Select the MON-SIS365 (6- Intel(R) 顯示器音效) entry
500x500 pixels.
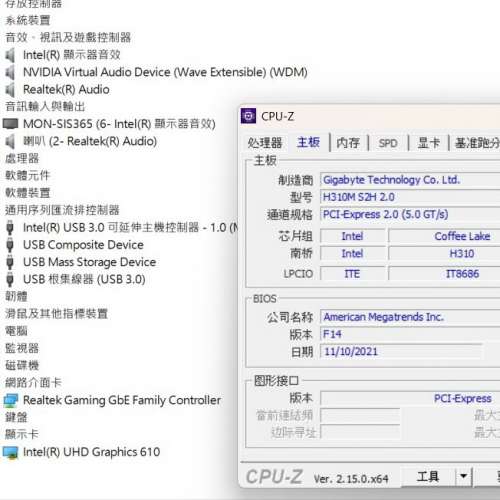coord(119,124)
